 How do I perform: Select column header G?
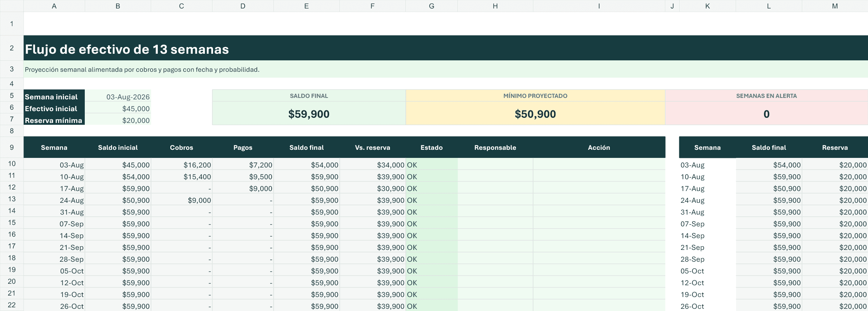click(432, 6)
